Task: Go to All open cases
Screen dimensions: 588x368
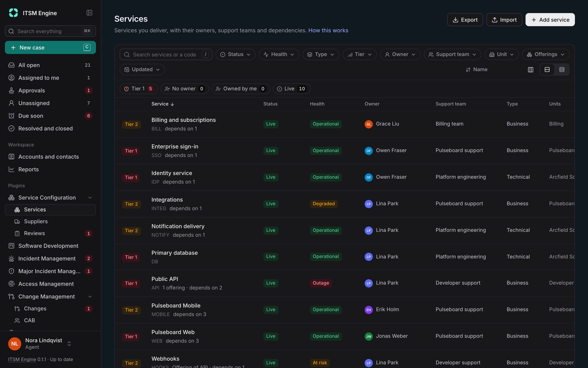Action: coord(50,65)
